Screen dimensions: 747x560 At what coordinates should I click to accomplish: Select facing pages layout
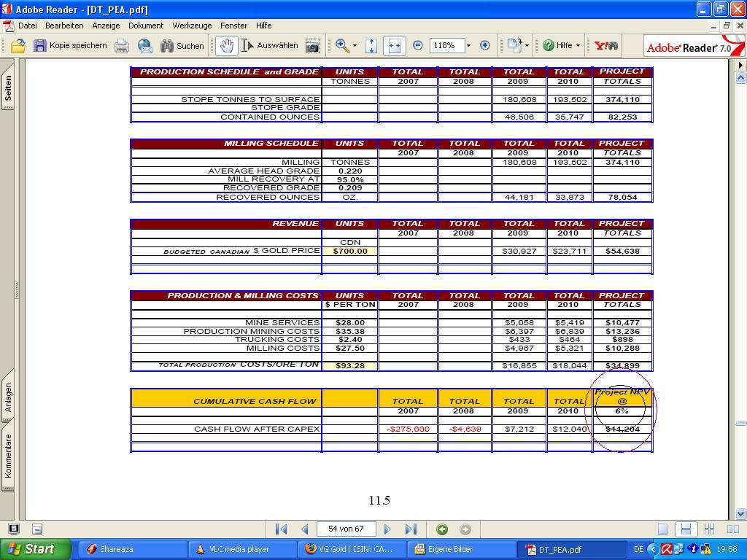pos(732,529)
